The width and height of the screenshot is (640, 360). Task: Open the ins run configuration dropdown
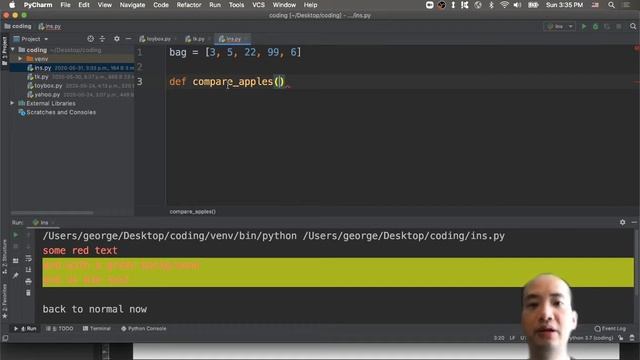(x=559, y=27)
